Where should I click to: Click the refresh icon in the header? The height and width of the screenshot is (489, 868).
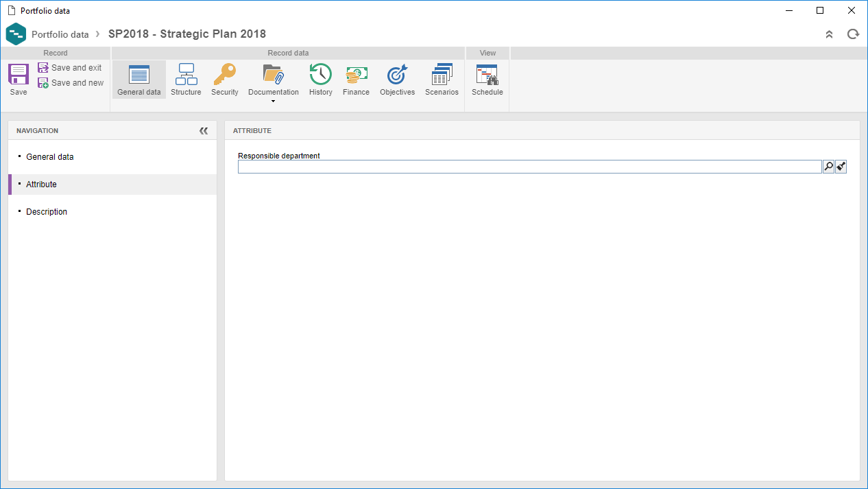click(x=853, y=34)
